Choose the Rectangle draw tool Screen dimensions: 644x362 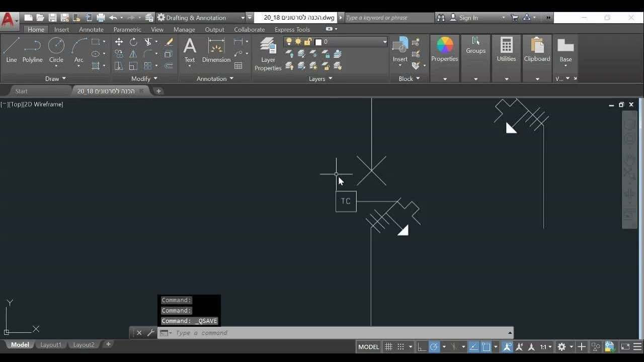(96, 42)
